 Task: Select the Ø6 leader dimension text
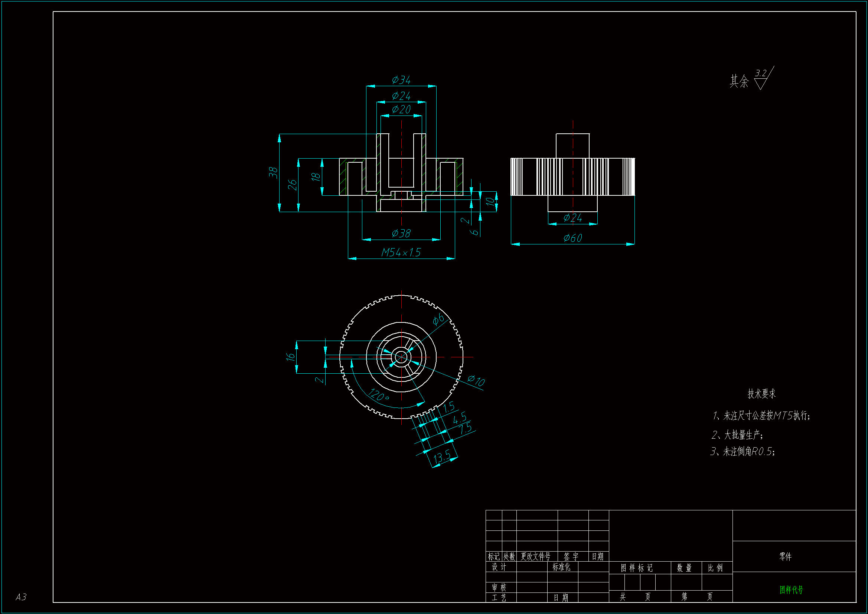tap(438, 319)
